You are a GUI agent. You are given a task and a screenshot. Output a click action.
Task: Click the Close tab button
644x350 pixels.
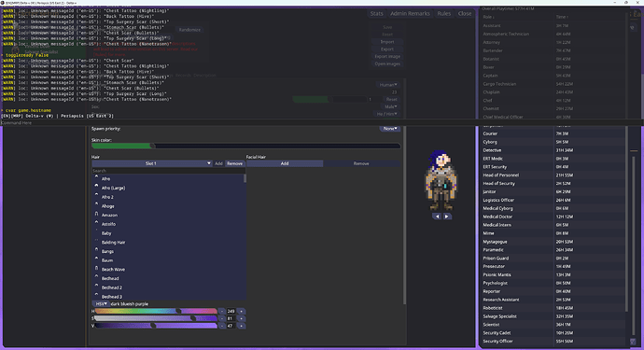[x=465, y=14]
